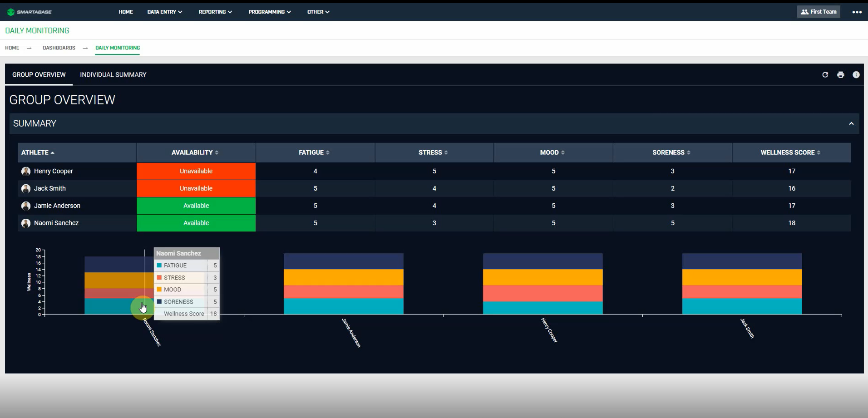Open the three-dot overflow menu
Screen dimensions: 868x418
point(857,12)
